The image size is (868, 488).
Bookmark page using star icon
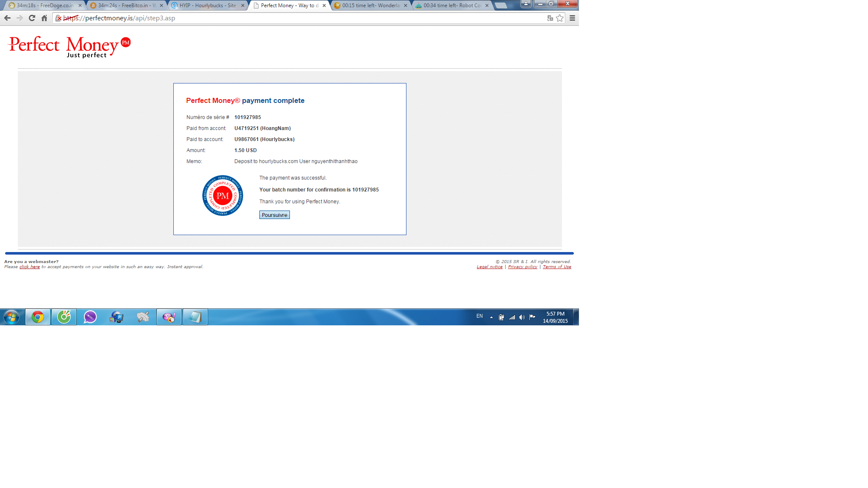click(x=560, y=18)
